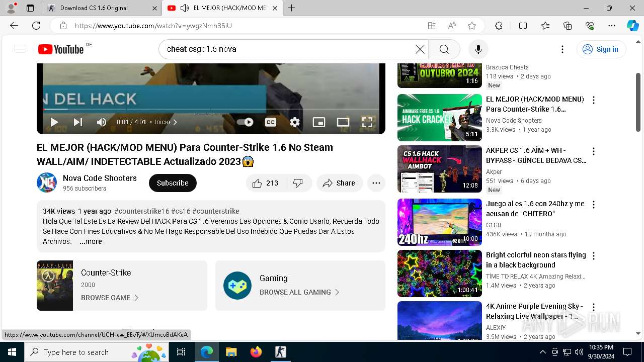The width and height of the screenshot is (644, 362).
Task: Dislike the video with thumbs down
Action: (x=298, y=183)
